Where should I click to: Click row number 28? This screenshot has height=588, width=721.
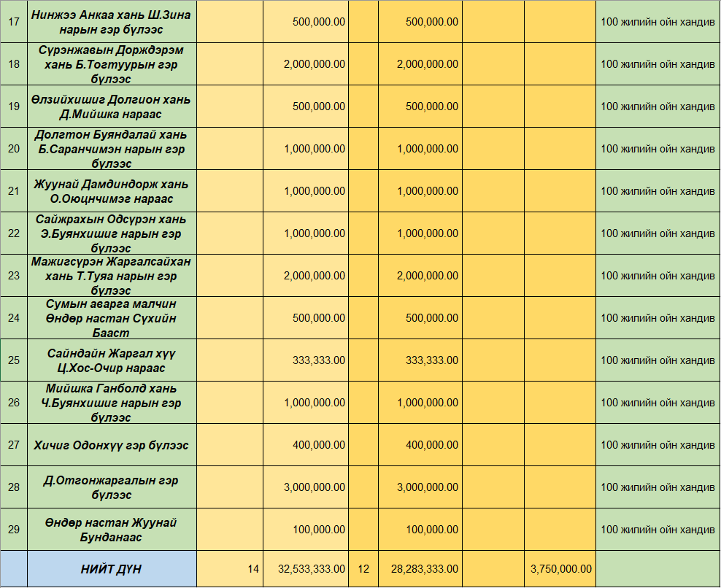coord(14,487)
